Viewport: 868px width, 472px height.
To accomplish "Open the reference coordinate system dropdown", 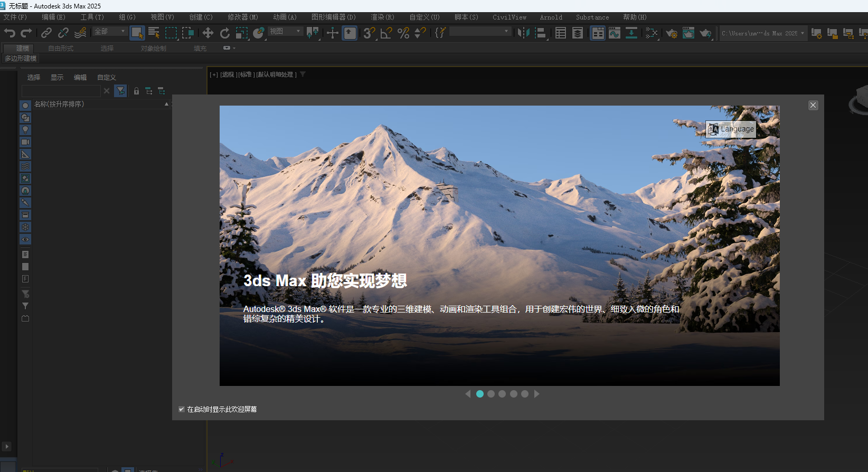I will point(286,32).
